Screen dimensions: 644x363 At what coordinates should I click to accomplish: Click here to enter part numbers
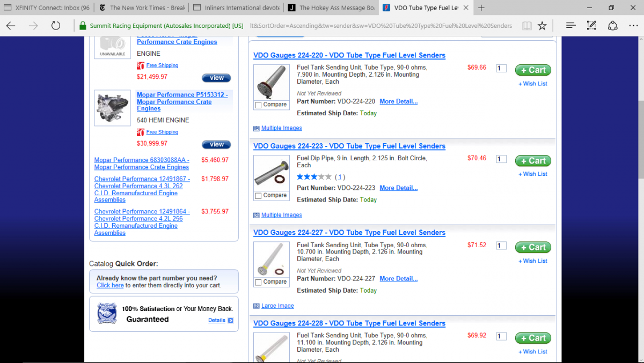(x=110, y=285)
